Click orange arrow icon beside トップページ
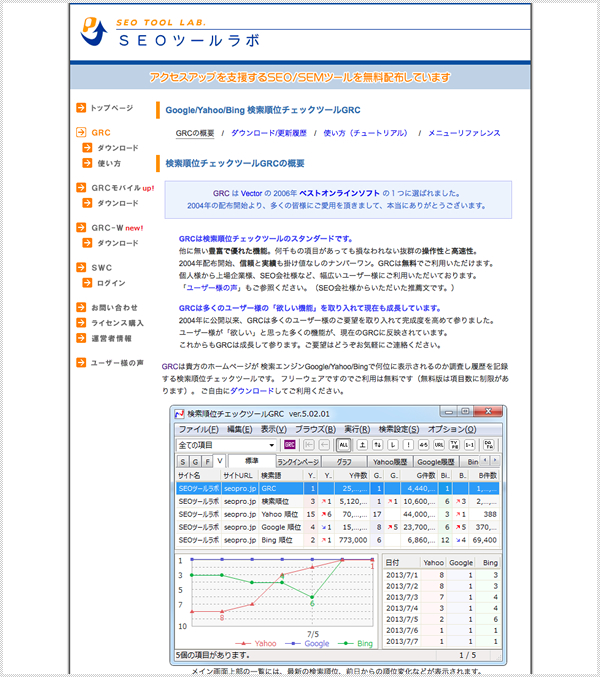This screenshot has height=677, width=600. [x=81, y=108]
